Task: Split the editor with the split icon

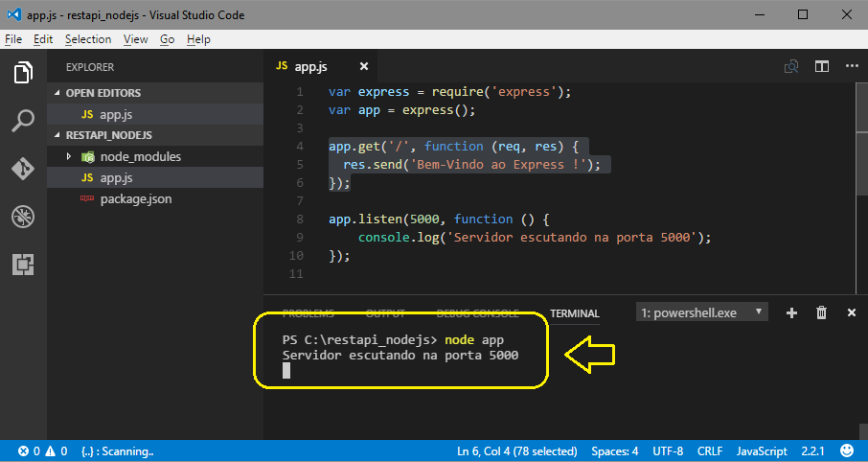Action: pos(822,66)
